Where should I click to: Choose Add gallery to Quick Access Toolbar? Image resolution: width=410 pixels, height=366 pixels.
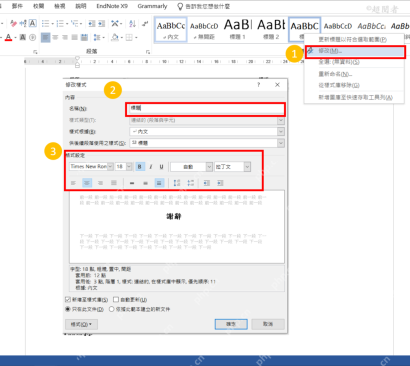[355, 97]
